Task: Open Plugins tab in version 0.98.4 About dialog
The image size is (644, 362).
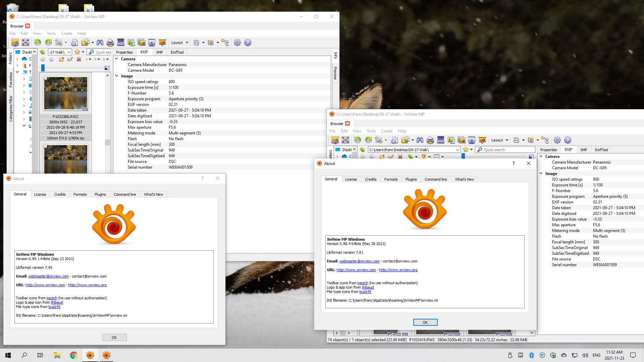Action: (411, 179)
